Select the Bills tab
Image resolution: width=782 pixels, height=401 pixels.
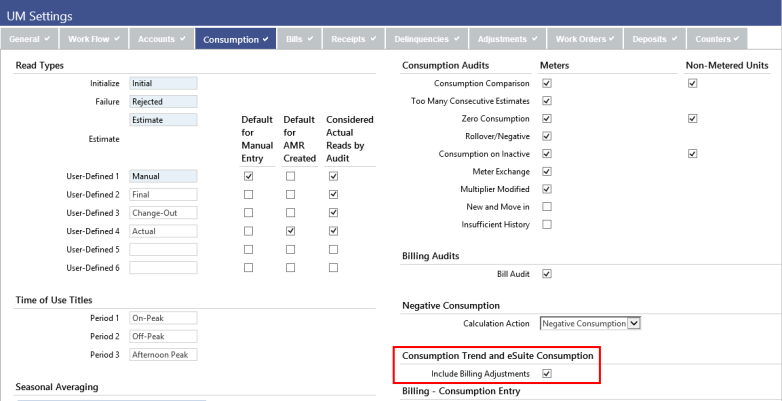click(x=299, y=39)
